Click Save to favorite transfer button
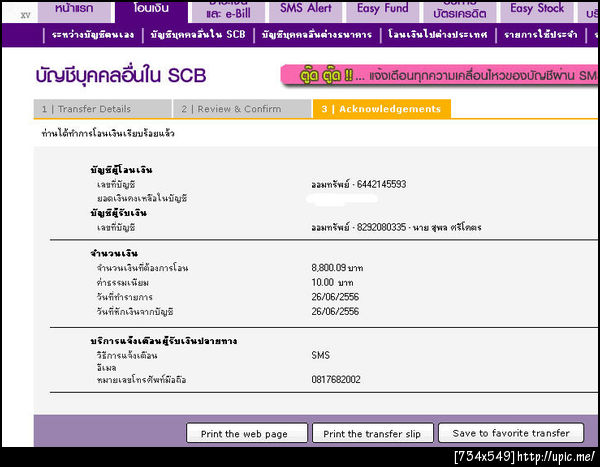Screen dimensions: 600x467 (511, 433)
